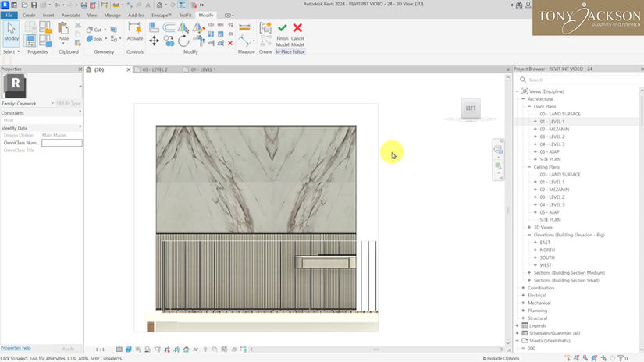
Task: Select the Mirror Pick Axis tool
Action: pyautogui.click(x=183, y=27)
